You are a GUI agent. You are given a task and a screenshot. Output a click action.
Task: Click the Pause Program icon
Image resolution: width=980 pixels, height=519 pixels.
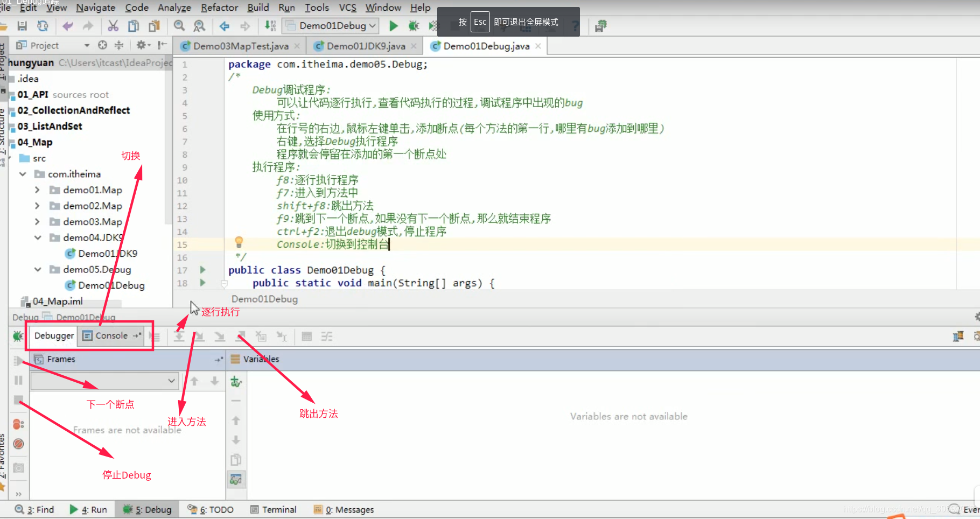[x=18, y=381]
